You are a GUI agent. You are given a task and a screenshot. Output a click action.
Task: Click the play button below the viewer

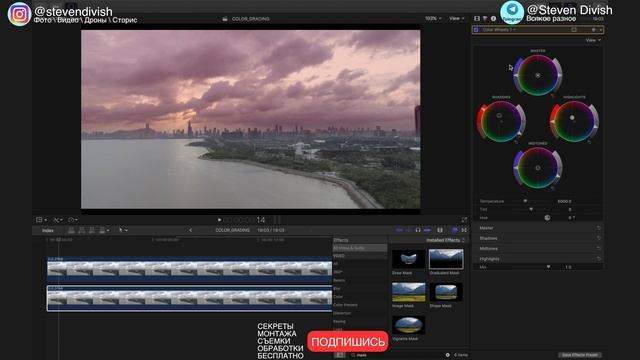click(x=219, y=220)
